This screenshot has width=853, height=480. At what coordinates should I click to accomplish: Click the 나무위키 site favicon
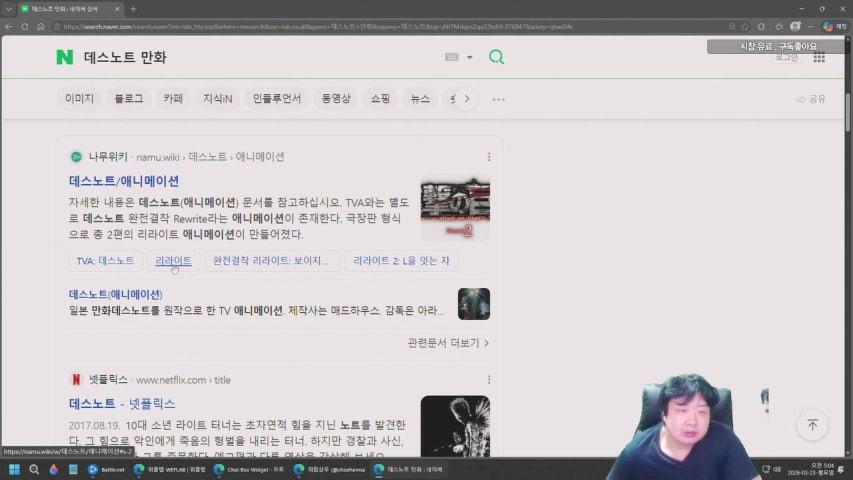coord(76,157)
